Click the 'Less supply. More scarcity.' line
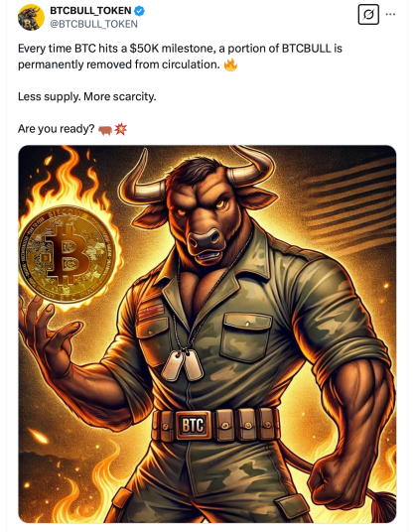The width and height of the screenshot is (414, 532). (x=87, y=96)
